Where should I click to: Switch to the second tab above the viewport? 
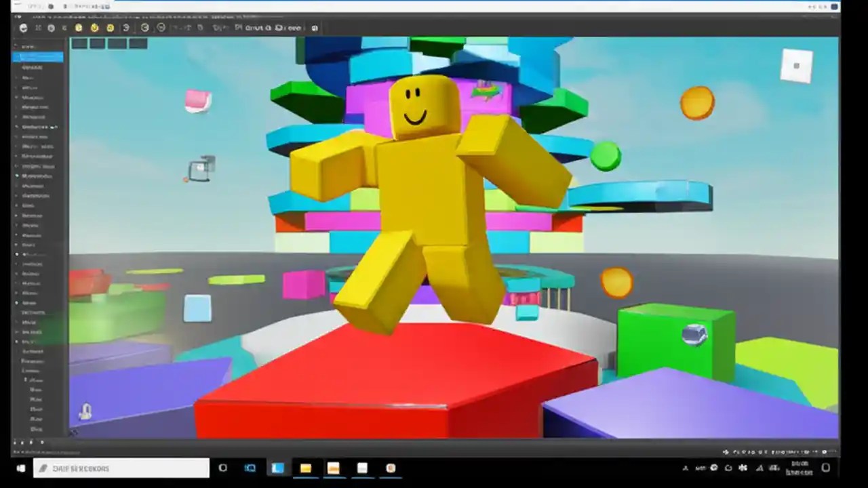point(96,43)
